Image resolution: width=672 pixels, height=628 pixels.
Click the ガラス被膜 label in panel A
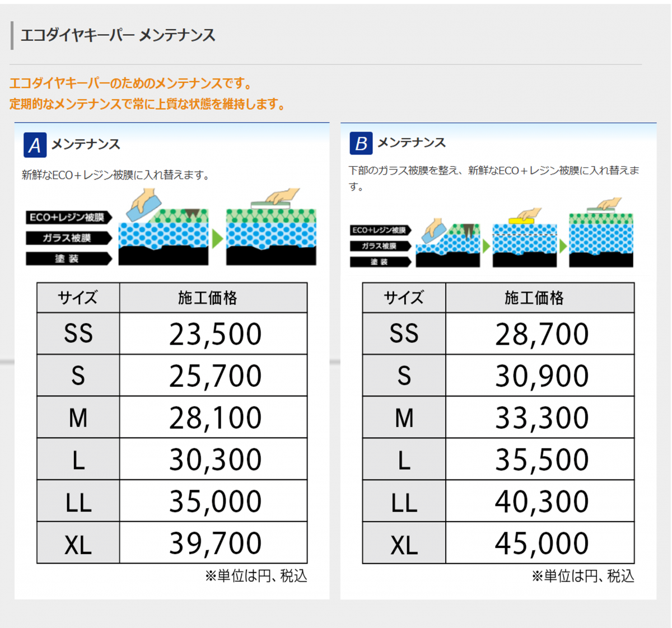coord(68,238)
